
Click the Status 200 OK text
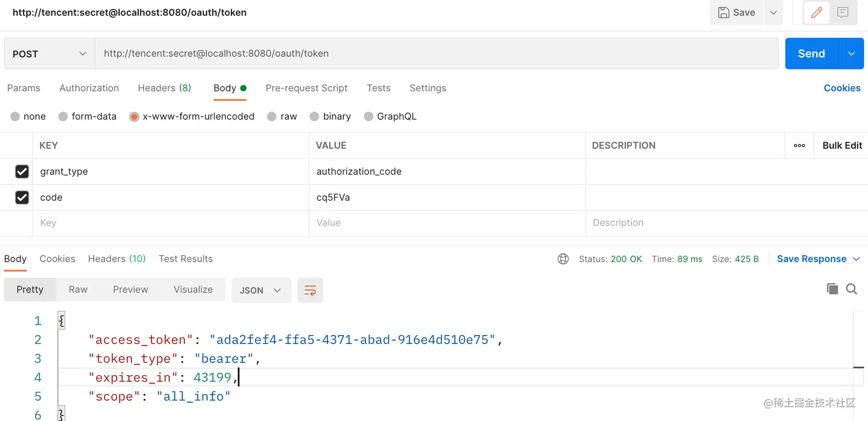(610, 259)
